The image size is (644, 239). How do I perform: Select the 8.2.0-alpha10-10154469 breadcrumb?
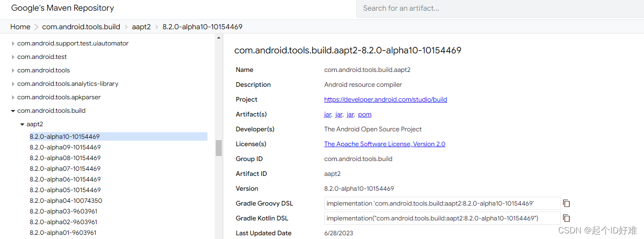(x=202, y=26)
